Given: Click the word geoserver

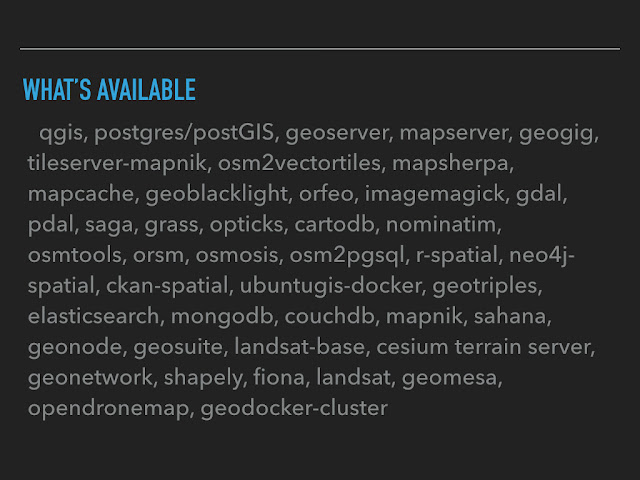Looking at the screenshot, I should point(337,134).
